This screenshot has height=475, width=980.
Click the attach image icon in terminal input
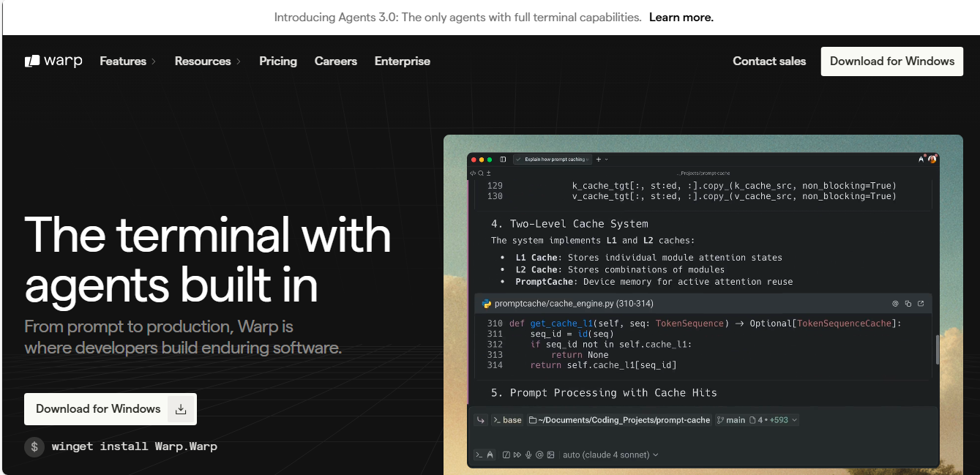click(x=551, y=455)
